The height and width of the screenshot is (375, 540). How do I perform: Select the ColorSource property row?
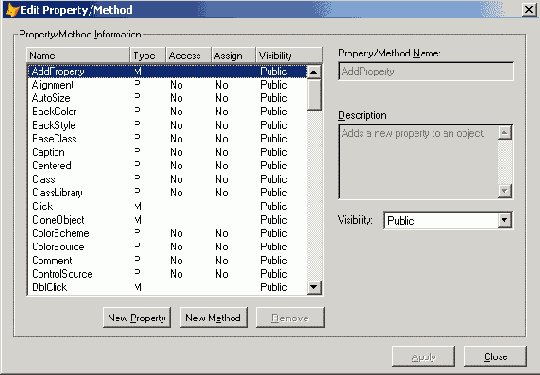pos(167,247)
